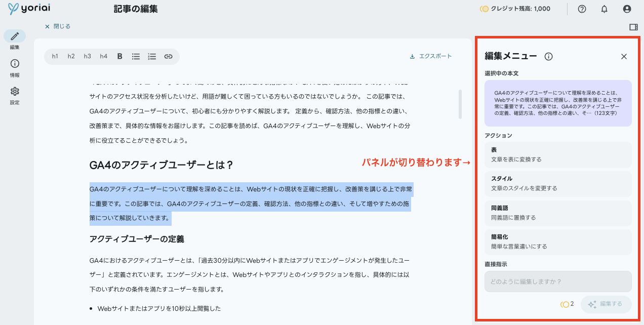Click the coin cost icon beside 2
This screenshot has height=325, width=644.
(565, 304)
